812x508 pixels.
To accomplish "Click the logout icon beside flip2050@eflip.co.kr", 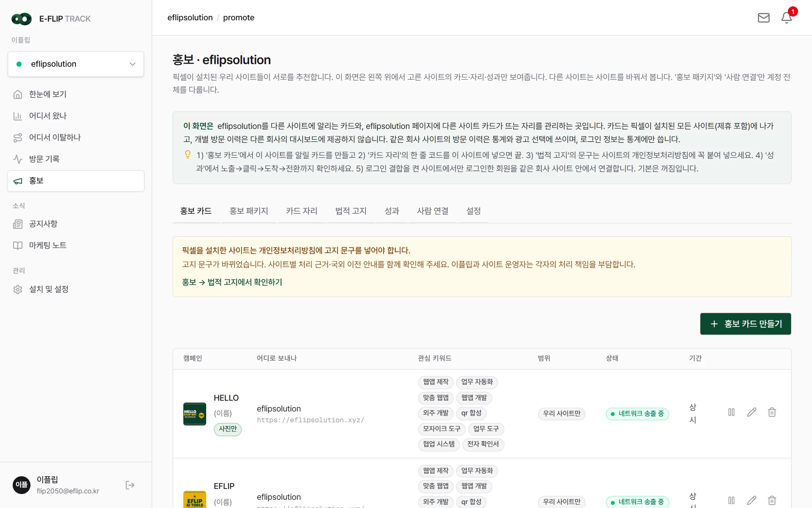I will pyautogui.click(x=130, y=485).
